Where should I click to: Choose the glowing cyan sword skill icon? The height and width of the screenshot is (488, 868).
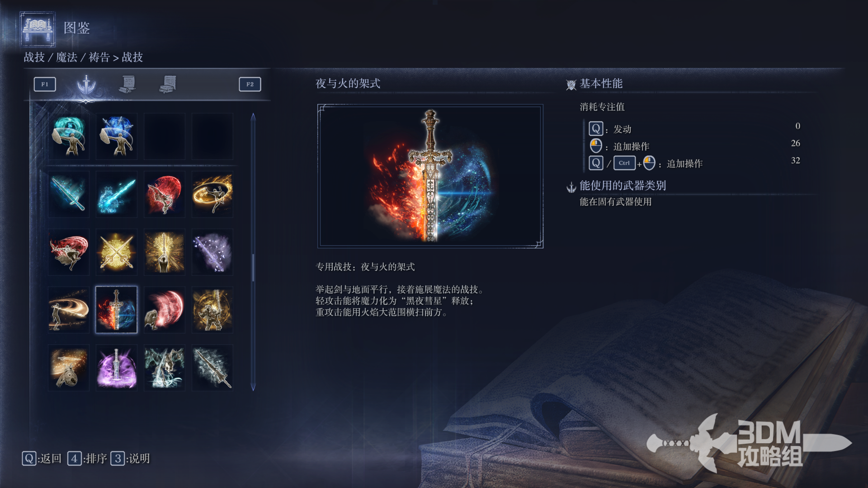click(69, 194)
